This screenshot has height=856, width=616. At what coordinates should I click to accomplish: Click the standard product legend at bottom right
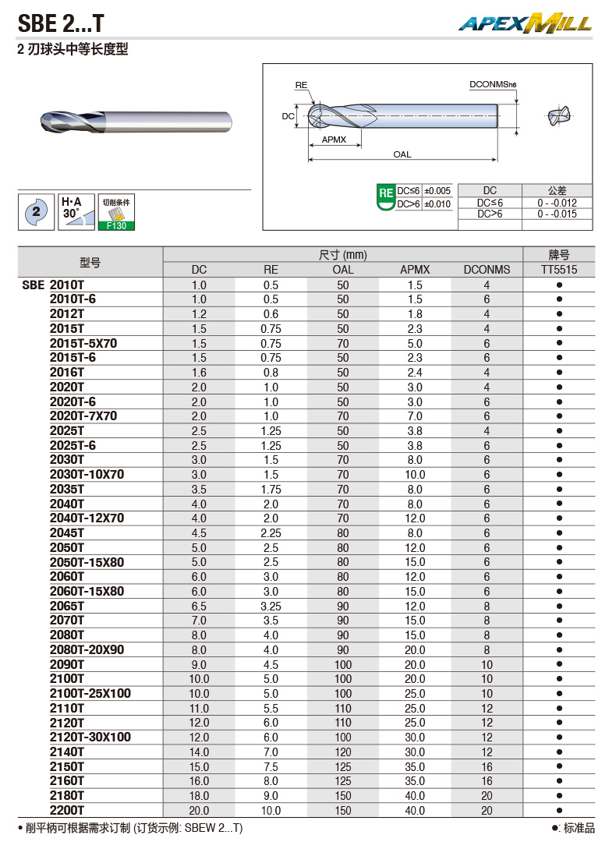pyautogui.click(x=573, y=828)
